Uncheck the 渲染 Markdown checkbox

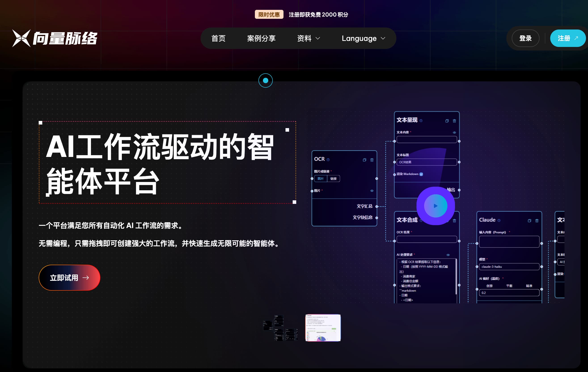point(421,174)
